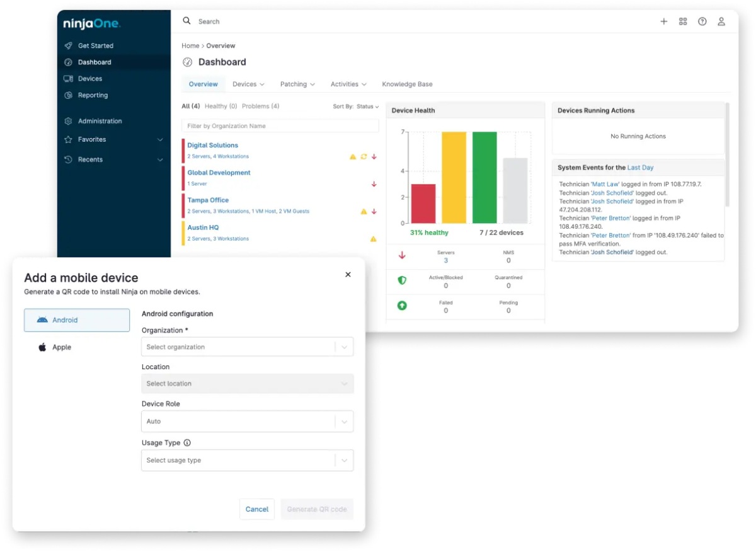
Task: Select the Apple platform option
Action: pyautogui.click(x=77, y=347)
